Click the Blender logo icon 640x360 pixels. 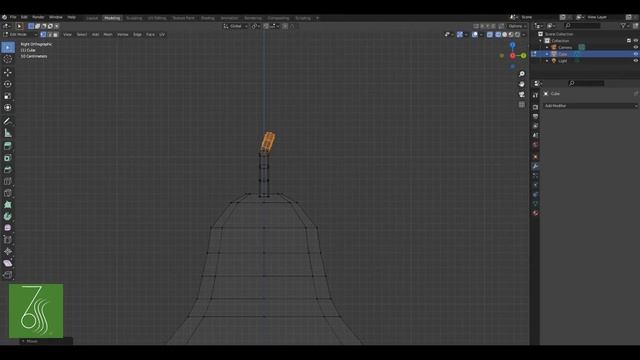pos(4,17)
